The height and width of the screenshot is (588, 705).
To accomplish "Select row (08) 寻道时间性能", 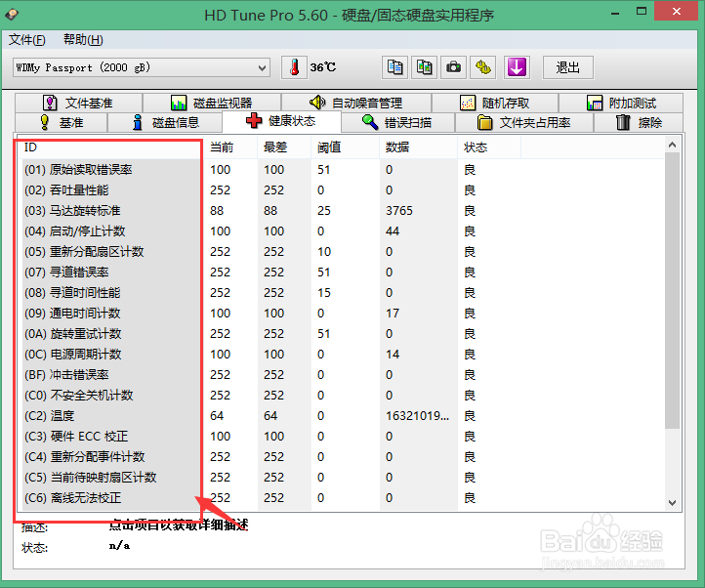I will click(x=341, y=293).
